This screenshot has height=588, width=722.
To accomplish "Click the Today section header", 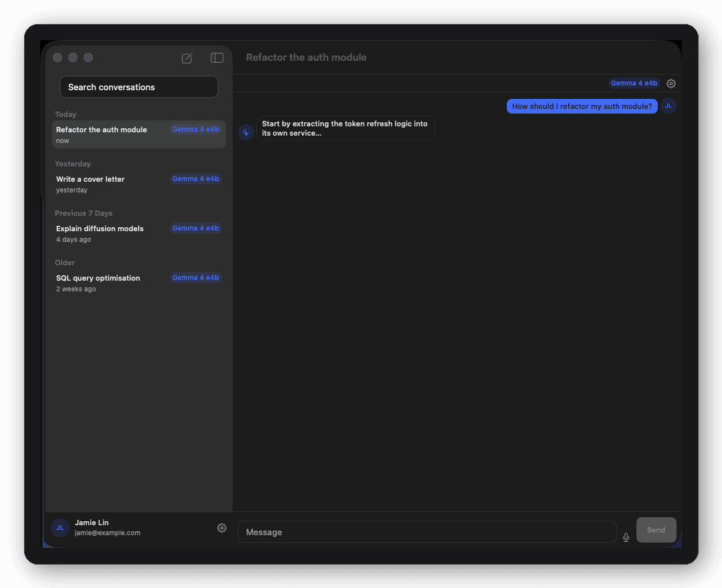I will pos(66,114).
